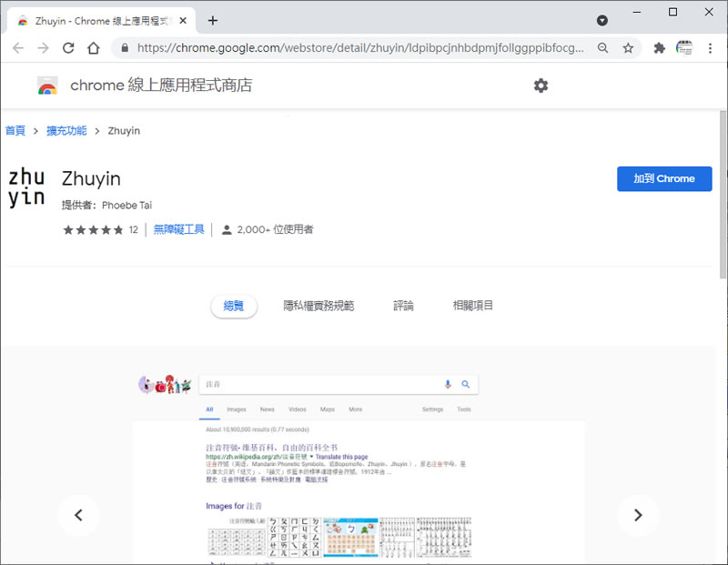Open the Extensions puzzle icon
Image resolution: width=728 pixels, height=565 pixels.
tap(659, 48)
